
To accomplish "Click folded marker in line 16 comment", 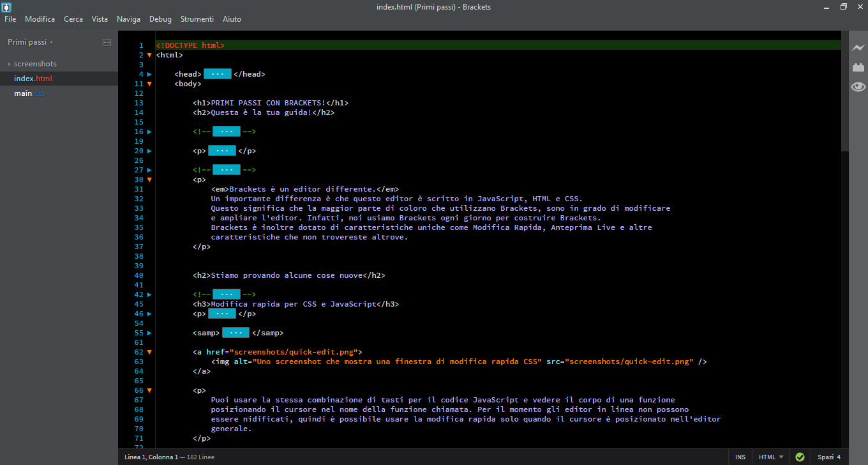I will (x=227, y=132).
